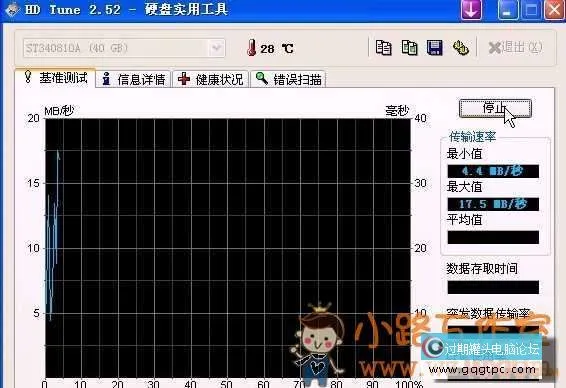Switch to the 信息详情 tab
Image resolution: width=566 pixels, height=388 pixels.
pos(134,79)
